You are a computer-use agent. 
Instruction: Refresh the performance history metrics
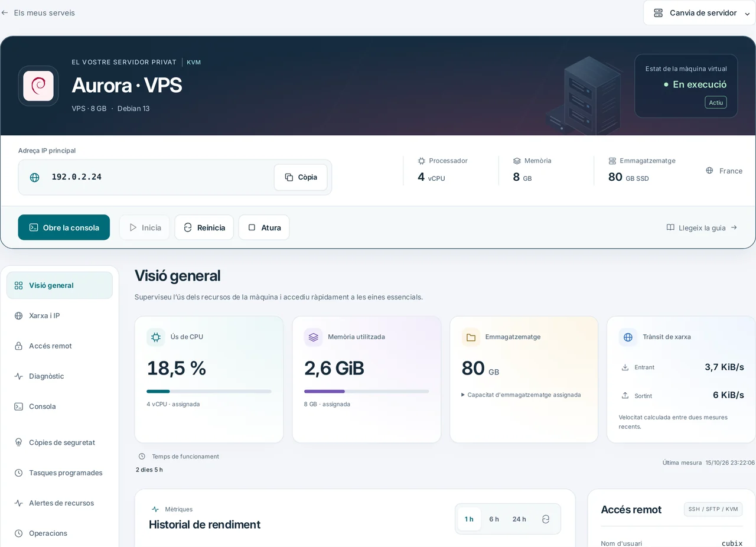546,519
